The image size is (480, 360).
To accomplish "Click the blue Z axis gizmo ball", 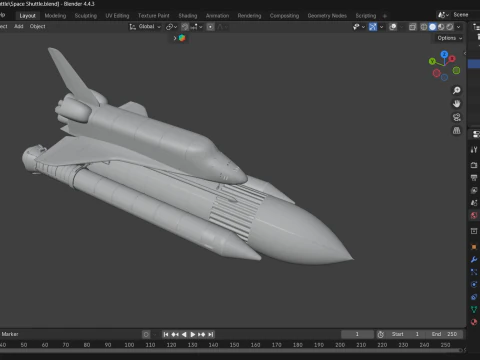I will (x=444, y=54).
